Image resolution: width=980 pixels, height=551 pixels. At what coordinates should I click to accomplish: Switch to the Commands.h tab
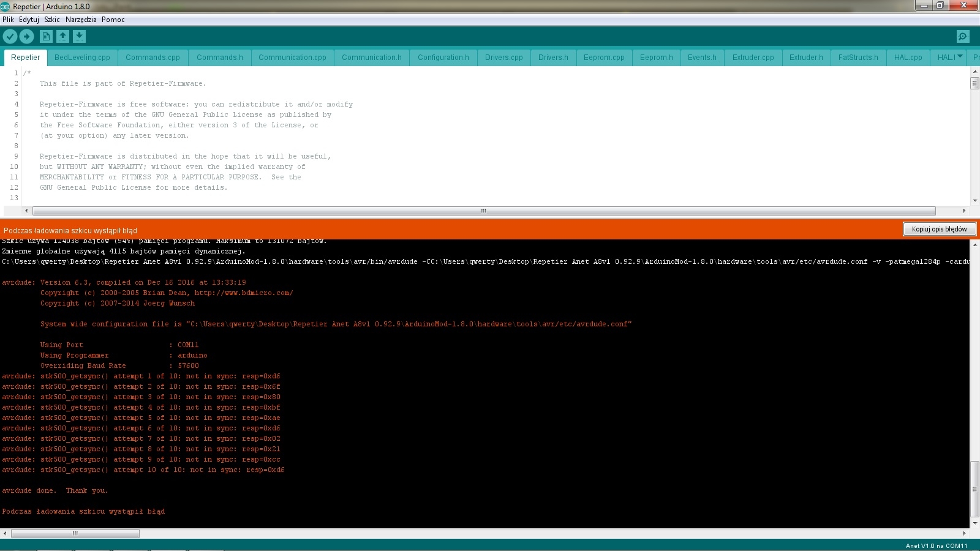(x=220, y=58)
